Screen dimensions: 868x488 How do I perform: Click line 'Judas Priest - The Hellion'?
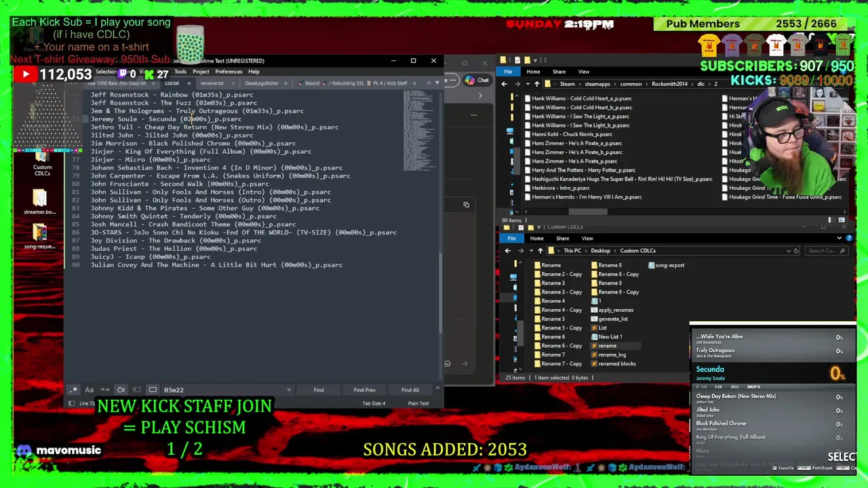click(x=174, y=249)
